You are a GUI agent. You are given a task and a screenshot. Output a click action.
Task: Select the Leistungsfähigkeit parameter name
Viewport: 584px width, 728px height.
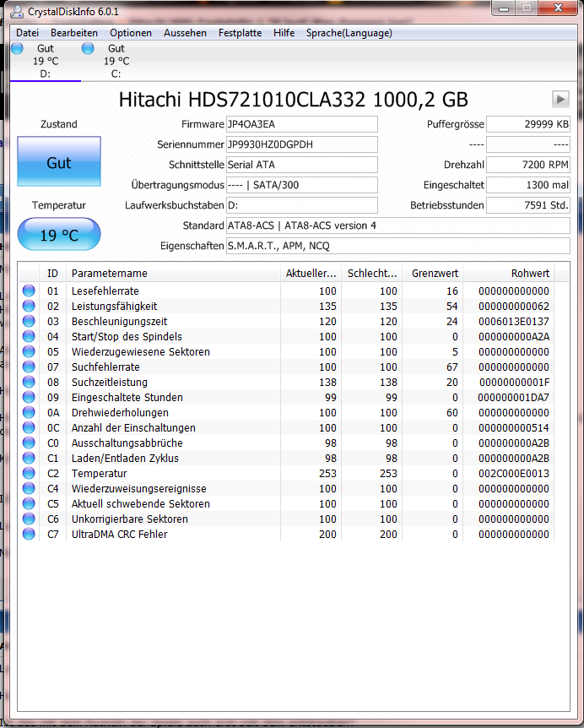click(x=114, y=307)
